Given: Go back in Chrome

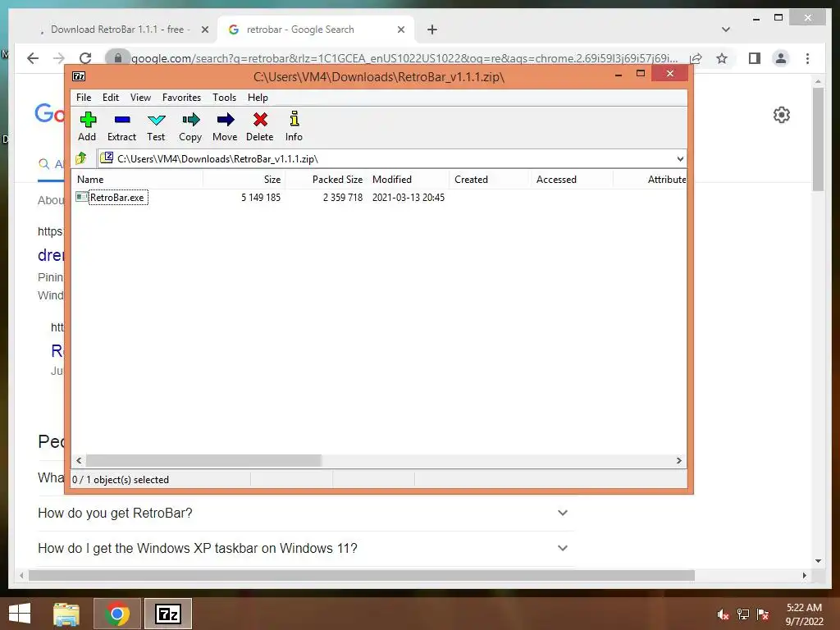Looking at the screenshot, I should [x=33, y=58].
